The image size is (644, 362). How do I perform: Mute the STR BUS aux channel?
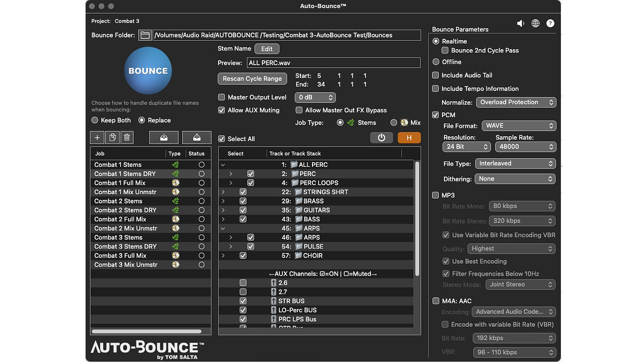pos(243,301)
